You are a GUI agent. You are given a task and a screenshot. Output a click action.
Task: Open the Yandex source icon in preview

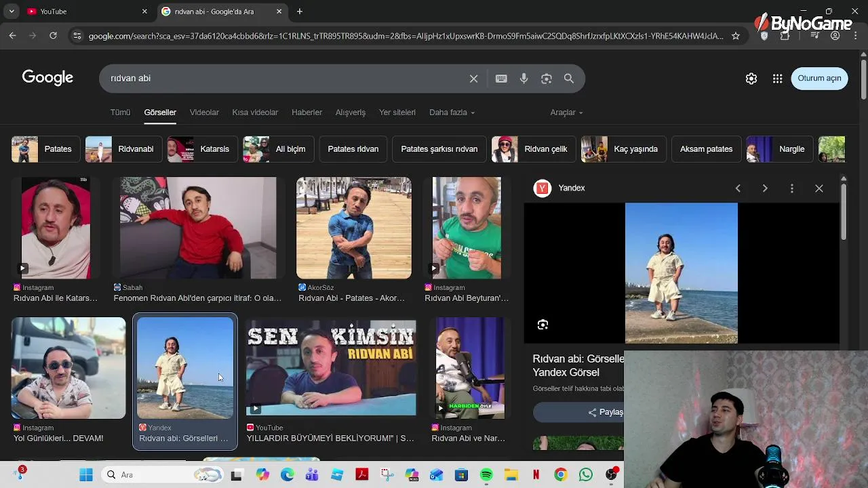(x=542, y=188)
